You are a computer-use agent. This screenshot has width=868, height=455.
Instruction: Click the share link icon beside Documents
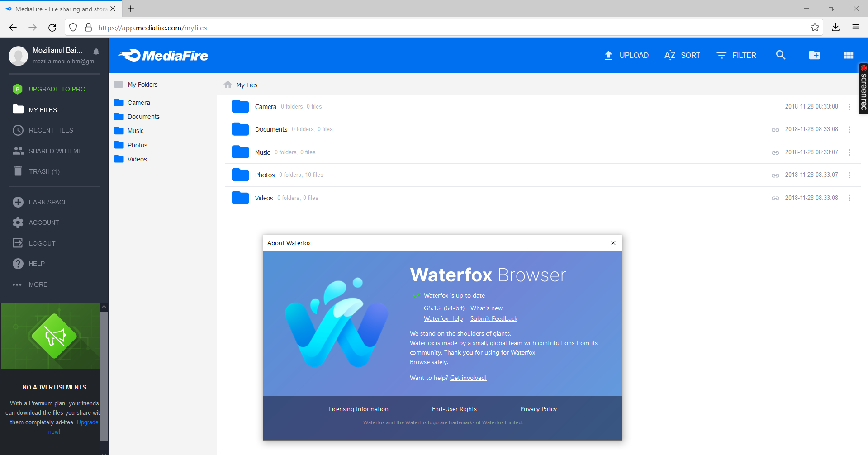point(775,129)
